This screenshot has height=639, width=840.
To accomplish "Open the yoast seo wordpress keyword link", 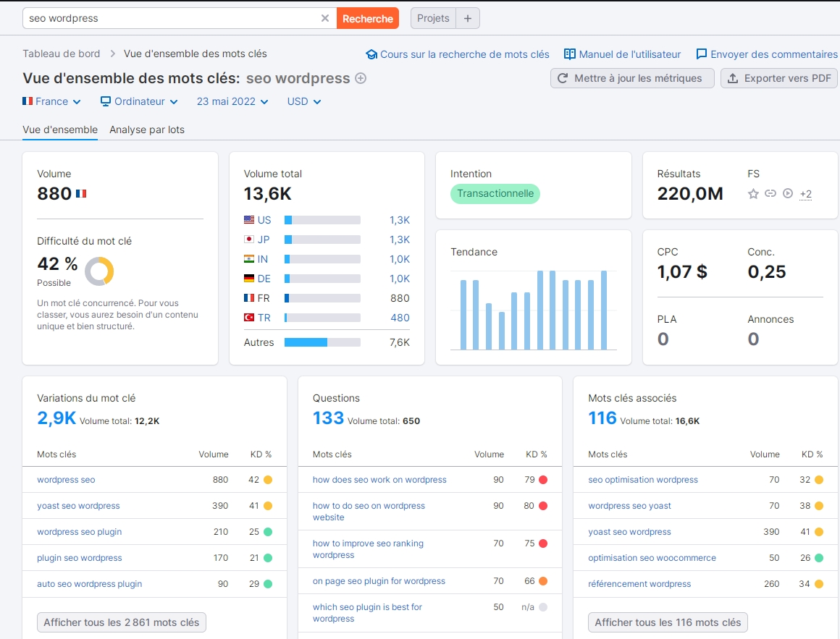I will 78,505.
